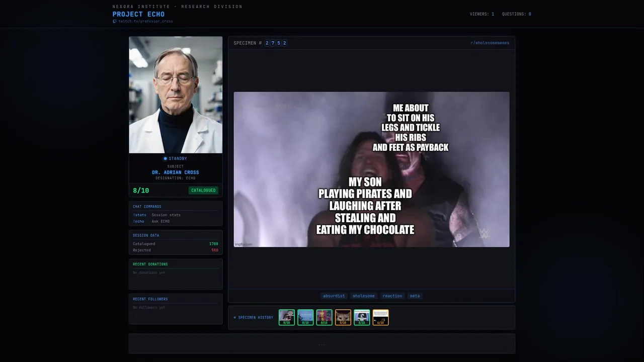Viewport: 644px width, 362px height.
Task: Open the cat history thumbnail rated 5/10
Action: point(343,317)
